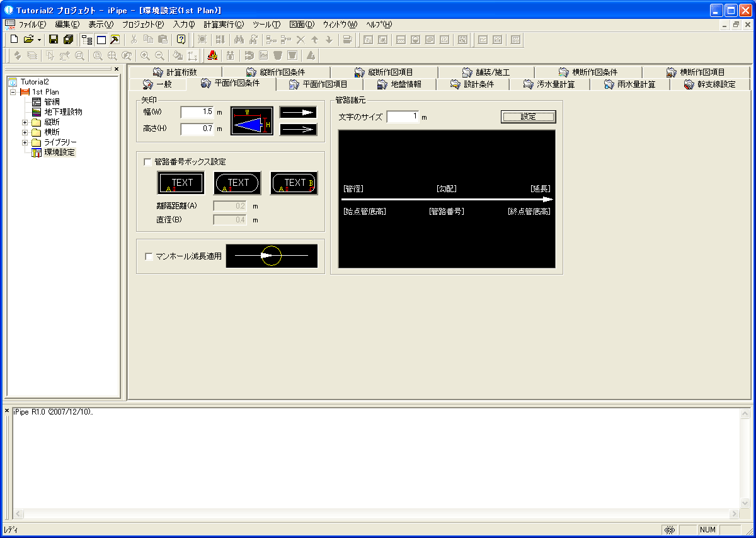The image size is (756, 538).
Task: Toggle the project tree view icon
Action: (x=87, y=40)
